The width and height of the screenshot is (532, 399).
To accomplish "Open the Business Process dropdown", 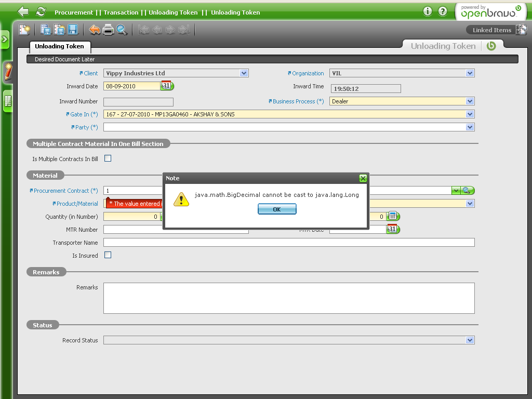I will 470,101.
